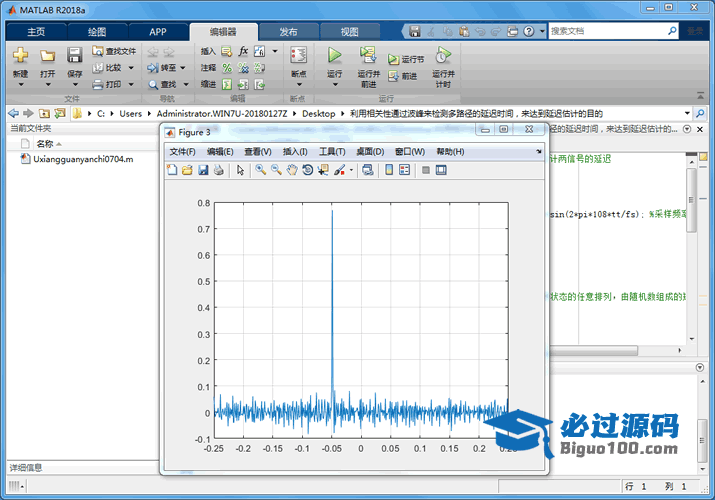Toggle the Data Cursor tool in Figure 3
The image size is (715, 500).
click(x=323, y=170)
